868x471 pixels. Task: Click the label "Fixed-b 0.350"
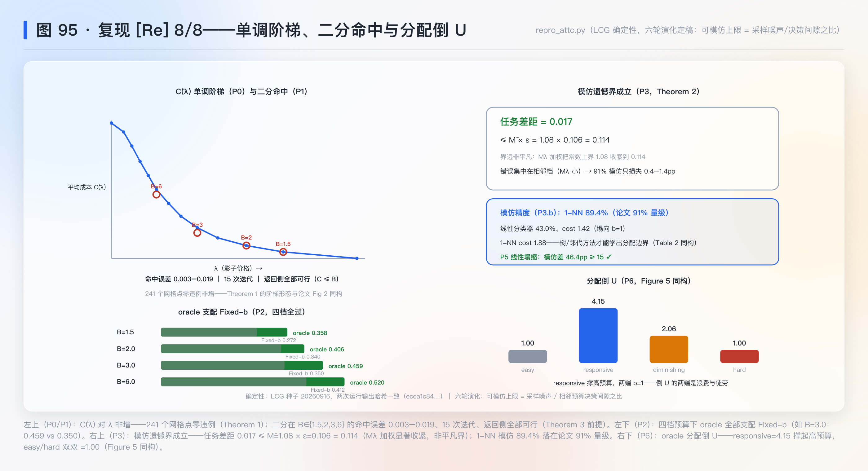click(x=306, y=373)
